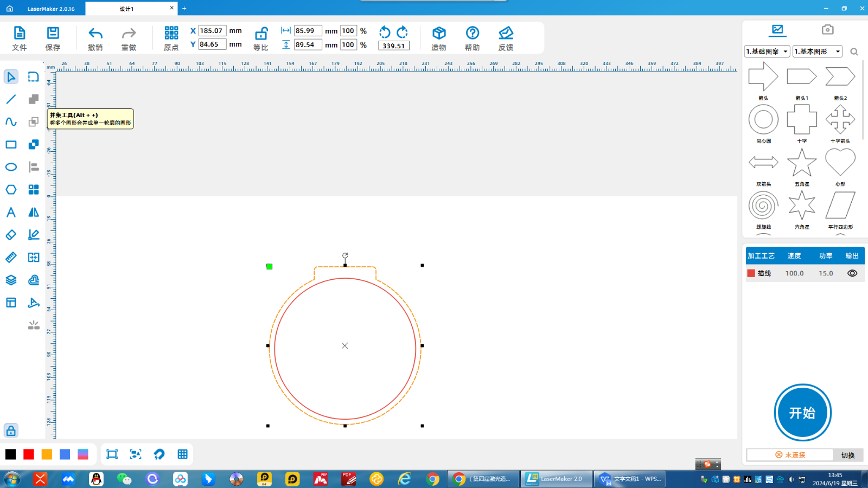Switch to the 设计1 document tab

[127, 9]
